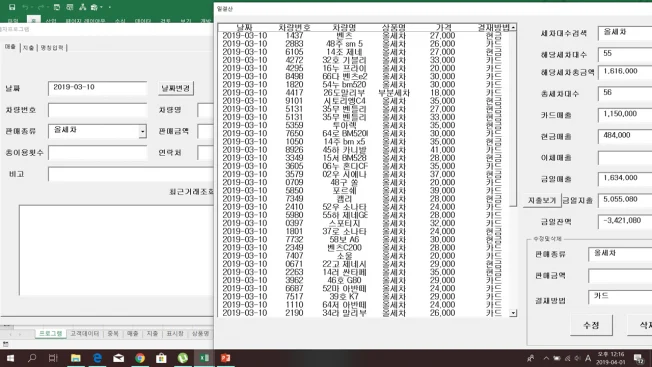Click the 지출보기 button

tap(542, 200)
